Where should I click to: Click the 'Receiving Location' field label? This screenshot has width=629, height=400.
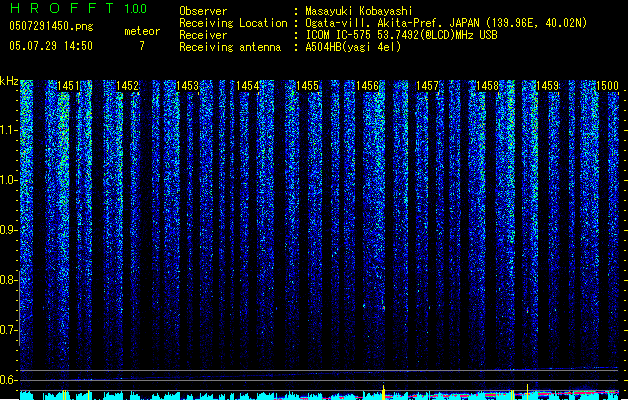[233, 23]
